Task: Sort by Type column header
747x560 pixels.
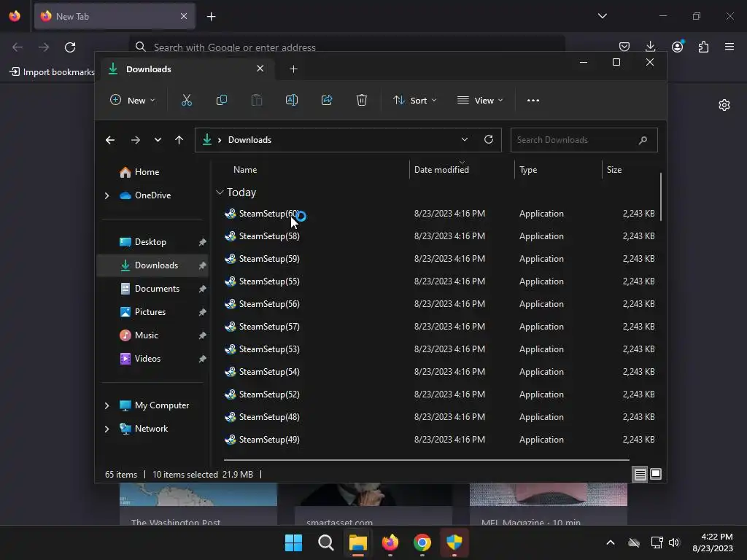Action: click(528, 169)
